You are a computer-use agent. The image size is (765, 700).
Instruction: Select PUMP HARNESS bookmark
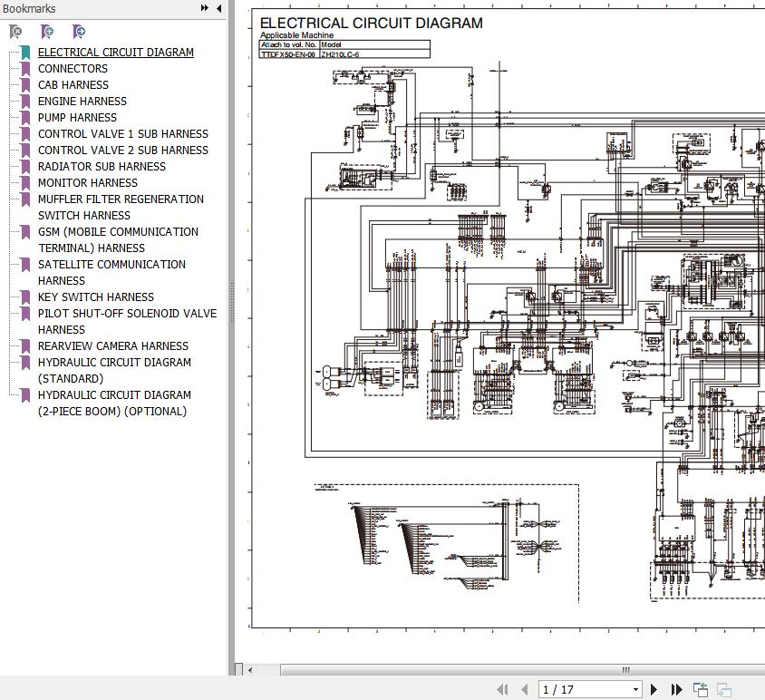click(77, 118)
